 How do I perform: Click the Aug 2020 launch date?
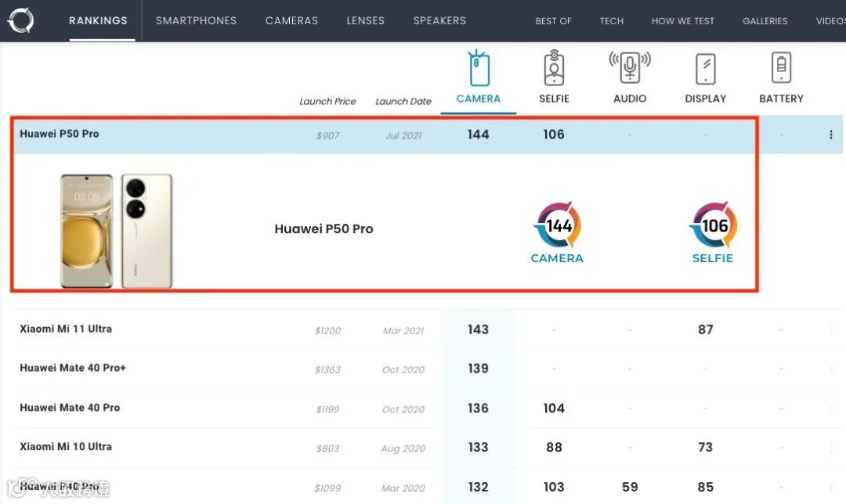(x=403, y=448)
